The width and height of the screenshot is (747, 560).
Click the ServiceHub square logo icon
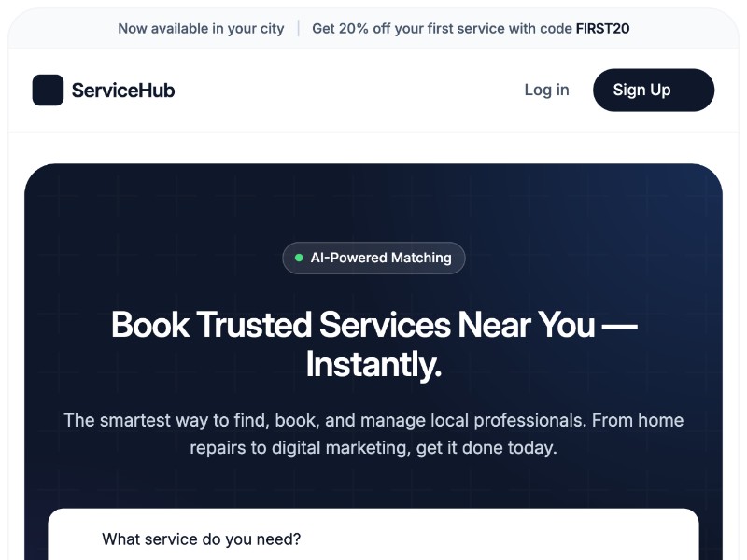click(x=48, y=90)
